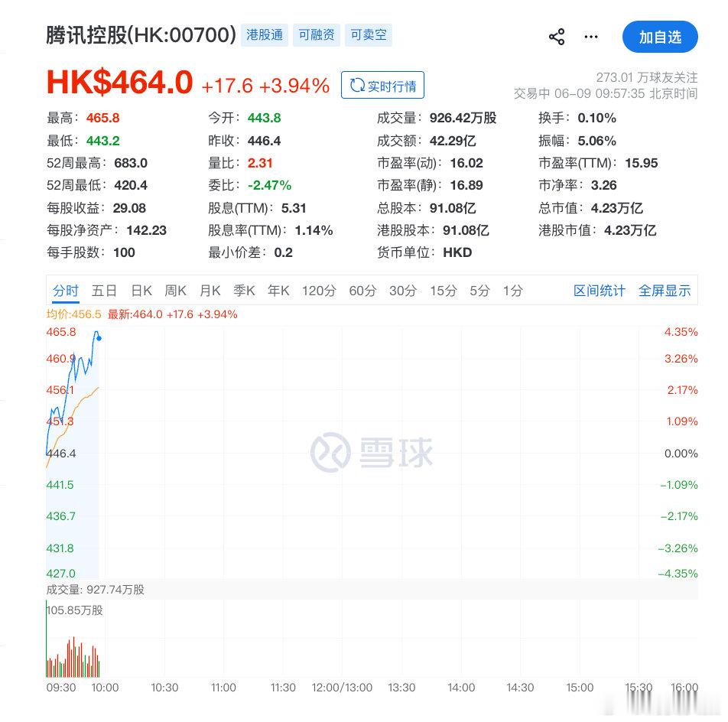Click the 委比 value -2.47%
728x722 pixels.
click(x=269, y=185)
